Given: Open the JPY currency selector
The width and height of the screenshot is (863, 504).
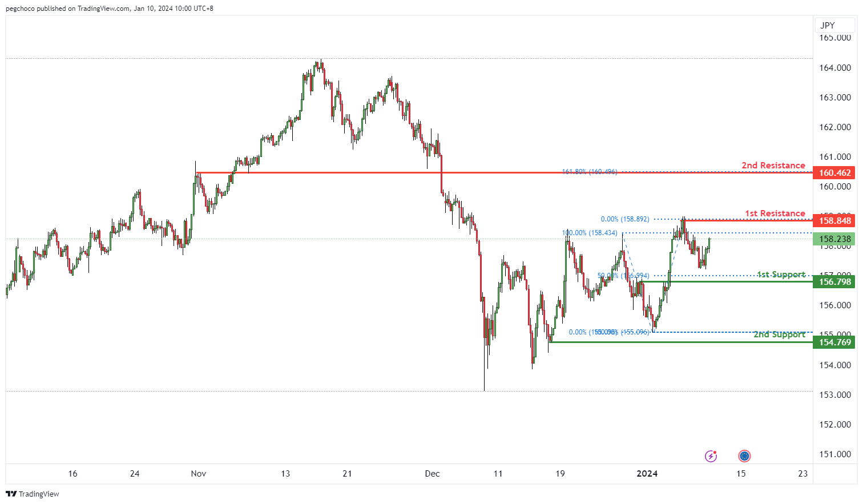Looking at the screenshot, I should (828, 25).
